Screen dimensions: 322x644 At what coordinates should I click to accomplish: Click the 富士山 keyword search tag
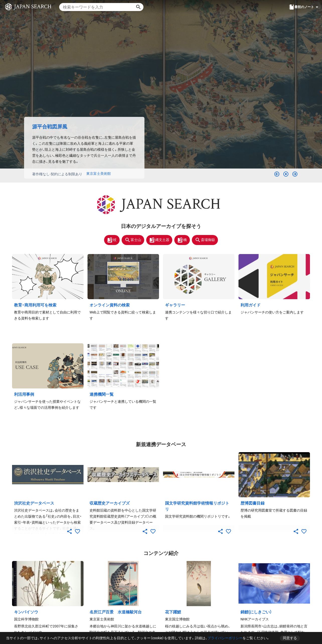133,240
